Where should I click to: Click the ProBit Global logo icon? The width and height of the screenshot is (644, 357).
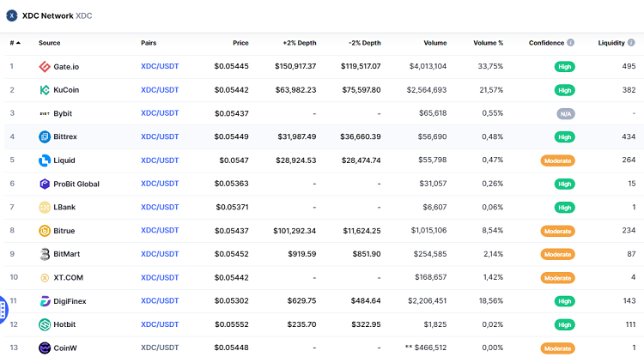[45, 184]
